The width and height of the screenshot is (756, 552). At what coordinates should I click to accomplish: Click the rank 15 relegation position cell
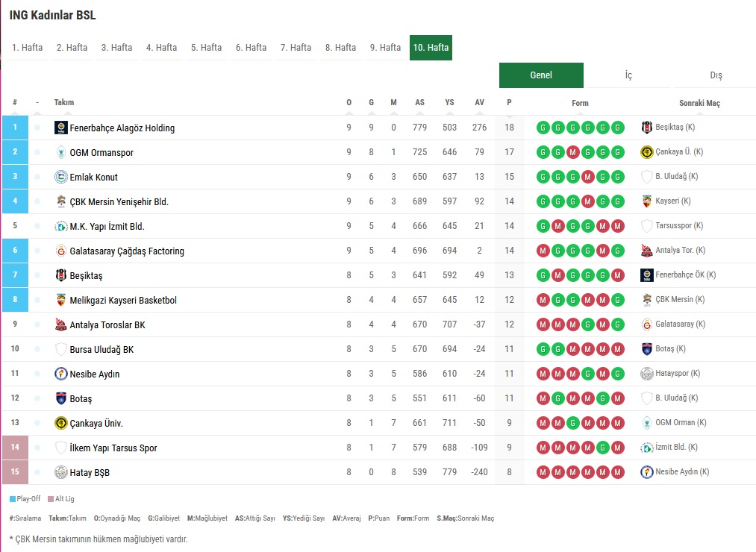[x=15, y=471]
